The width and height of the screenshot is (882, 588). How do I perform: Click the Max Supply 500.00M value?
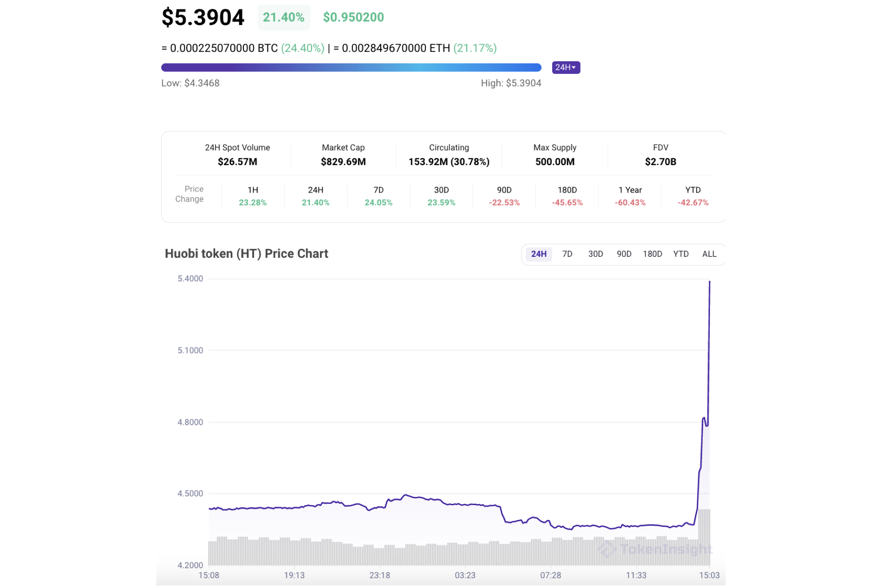point(554,161)
